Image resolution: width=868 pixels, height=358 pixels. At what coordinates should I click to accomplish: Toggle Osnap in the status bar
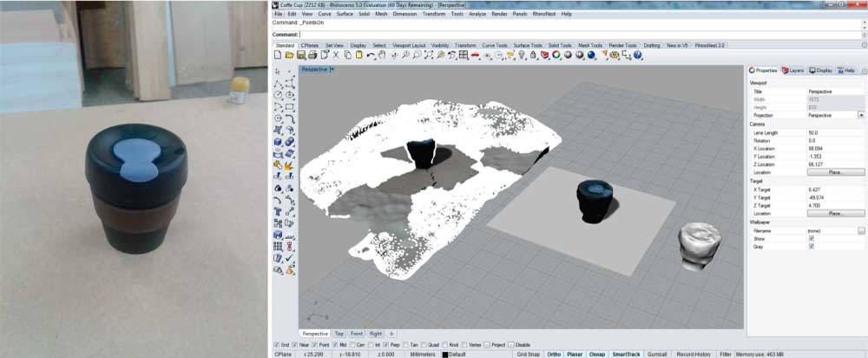tap(597, 355)
